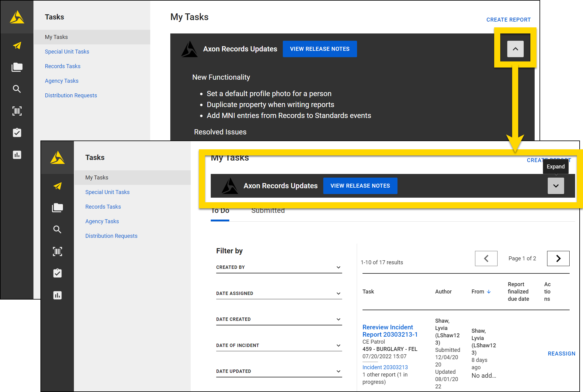Expand the DATE ASSIGNED filter
This screenshot has height=392, width=583.
click(338, 293)
